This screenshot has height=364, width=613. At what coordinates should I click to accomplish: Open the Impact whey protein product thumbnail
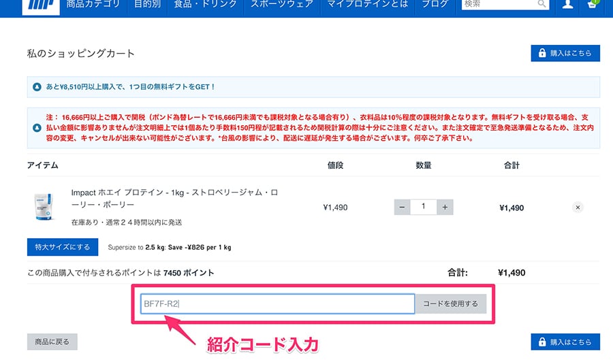tap(44, 206)
